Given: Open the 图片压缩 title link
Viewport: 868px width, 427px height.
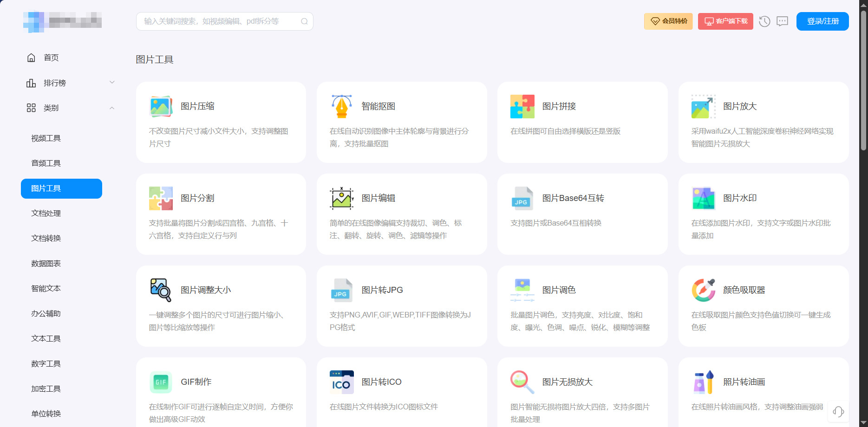Looking at the screenshot, I should coord(197,106).
